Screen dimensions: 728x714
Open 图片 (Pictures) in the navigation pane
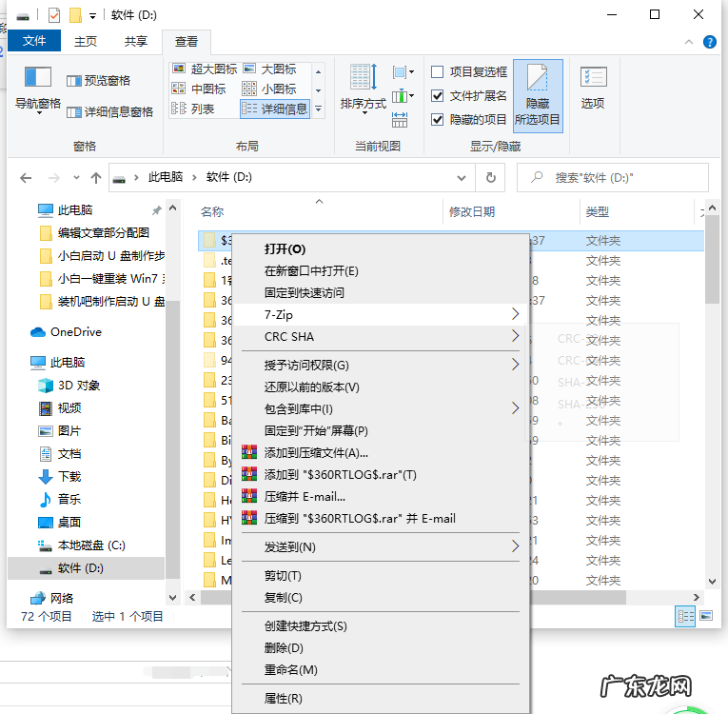tap(60, 430)
